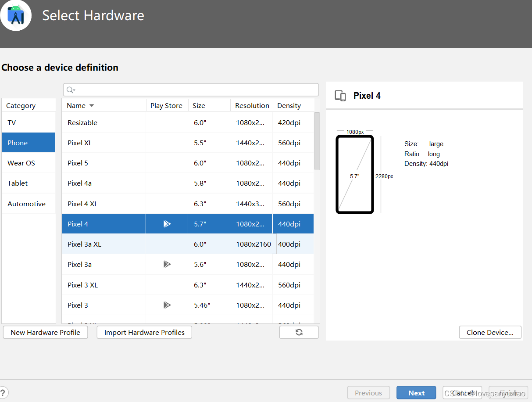The width and height of the screenshot is (532, 402).
Task: Go to the Next step
Action: (x=416, y=393)
